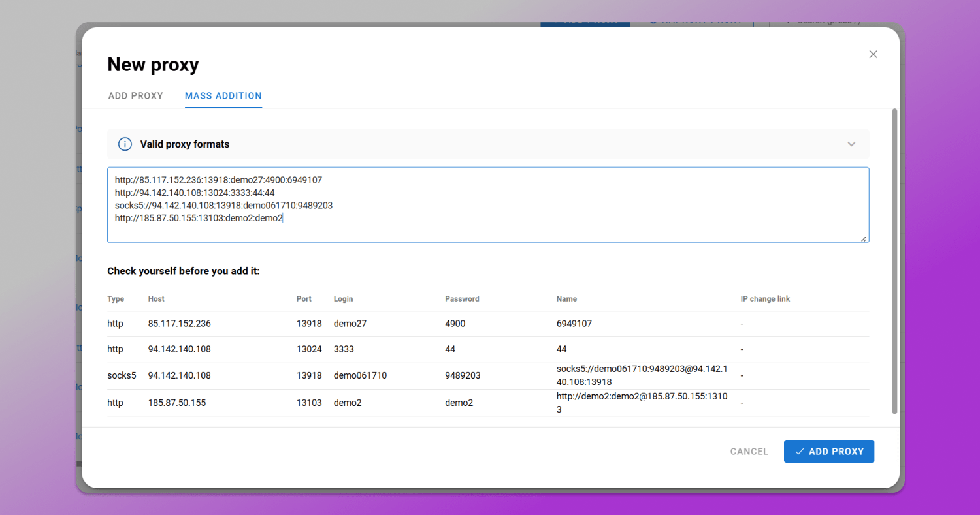Click the IP change link column header
Screen dimensions: 980x515
765,298
